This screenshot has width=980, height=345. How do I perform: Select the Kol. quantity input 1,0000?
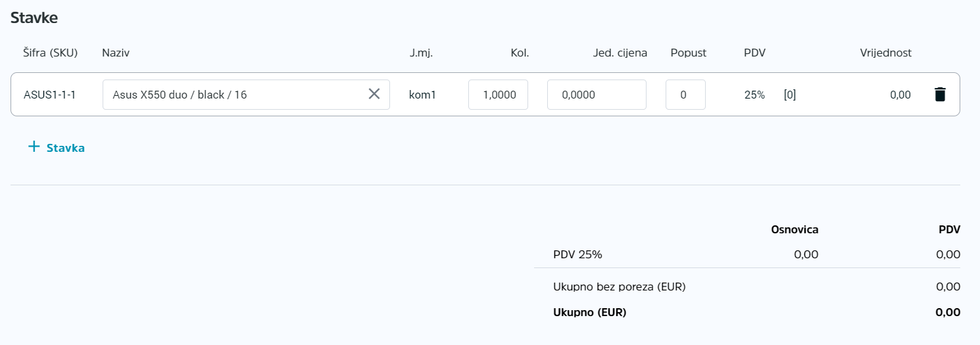click(498, 95)
